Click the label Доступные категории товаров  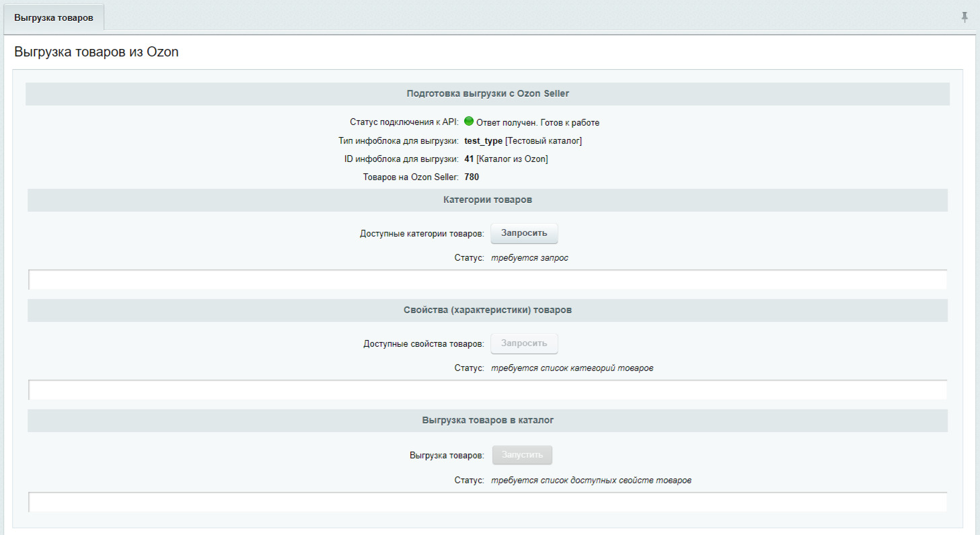coord(422,234)
